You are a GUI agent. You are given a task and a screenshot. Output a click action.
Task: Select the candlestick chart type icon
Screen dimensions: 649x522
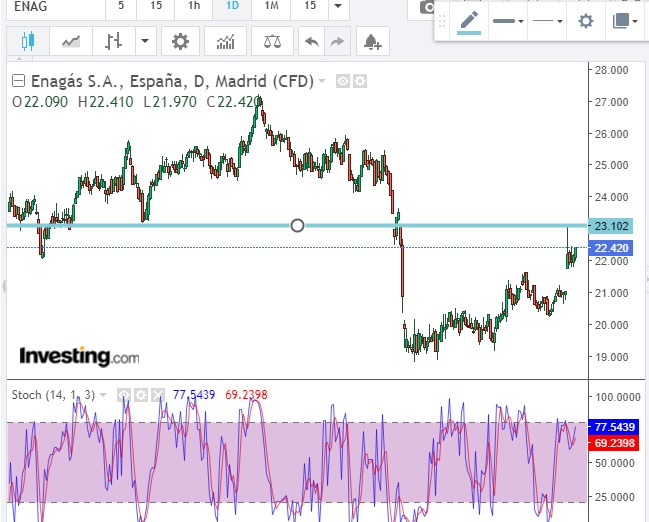28,41
